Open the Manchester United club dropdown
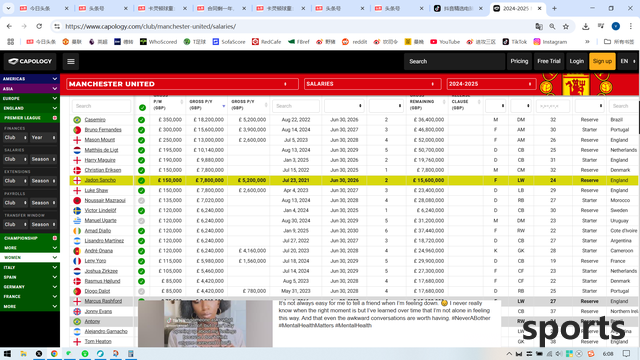Screen dimensions: 640x360 (182, 84)
